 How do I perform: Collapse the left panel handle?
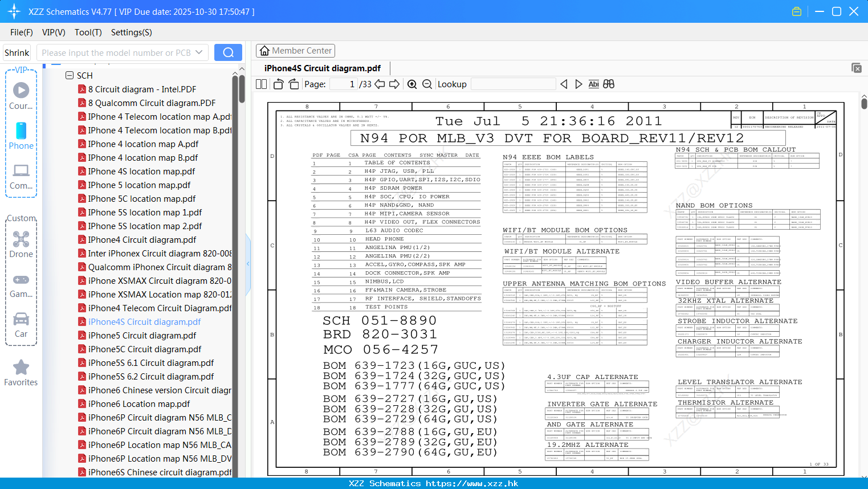coord(248,263)
